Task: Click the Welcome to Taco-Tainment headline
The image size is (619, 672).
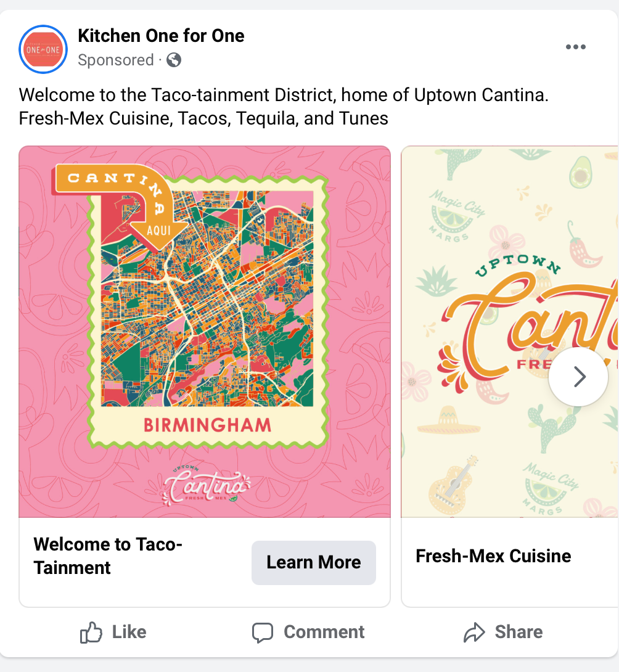Action: coord(108,555)
